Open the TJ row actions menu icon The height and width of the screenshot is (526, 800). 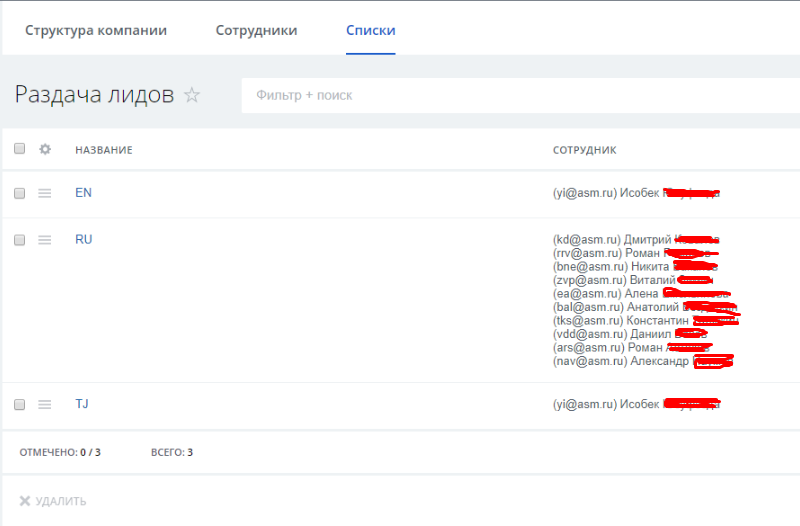(x=44, y=405)
